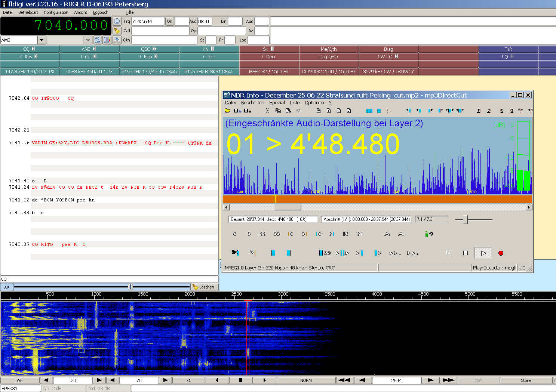Viewport: 556px width, 392px height.
Task: Click the scissors cut icon in mp3DirectCut toolbar
Action: tap(267, 111)
